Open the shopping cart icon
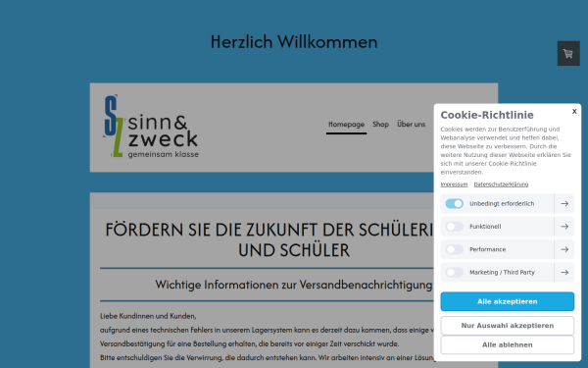Image resolution: width=588 pixels, height=368 pixels. [568, 53]
